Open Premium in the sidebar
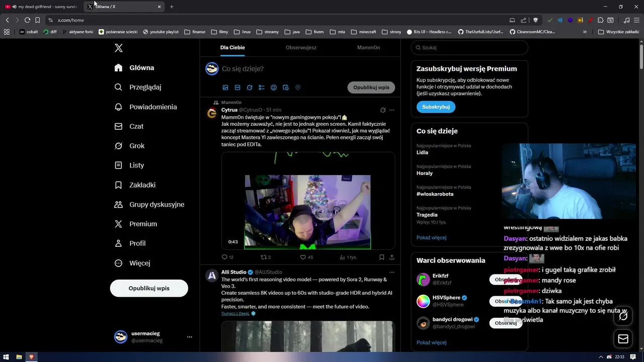The height and width of the screenshot is (362, 644). tap(136, 224)
